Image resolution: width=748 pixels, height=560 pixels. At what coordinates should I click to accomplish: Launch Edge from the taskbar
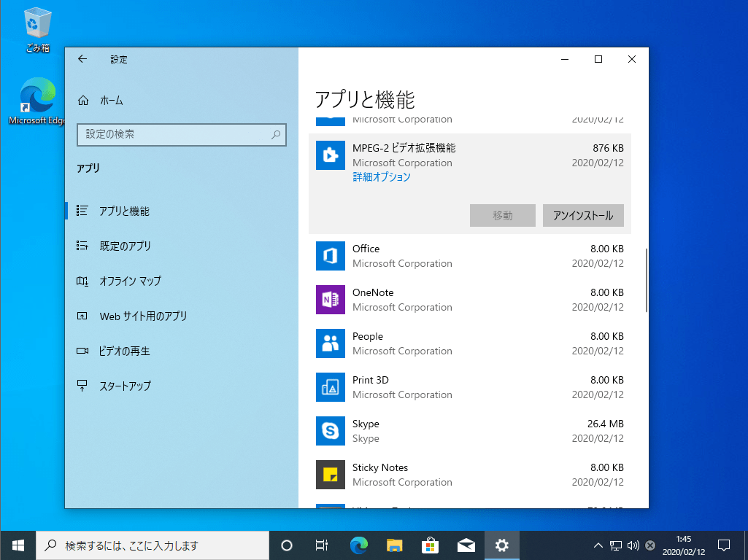pos(359,545)
